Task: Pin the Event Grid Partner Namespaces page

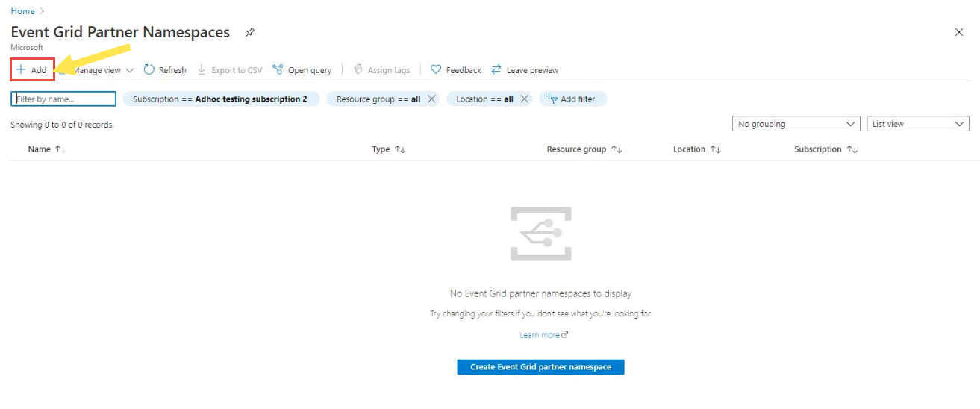Action: click(x=250, y=33)
